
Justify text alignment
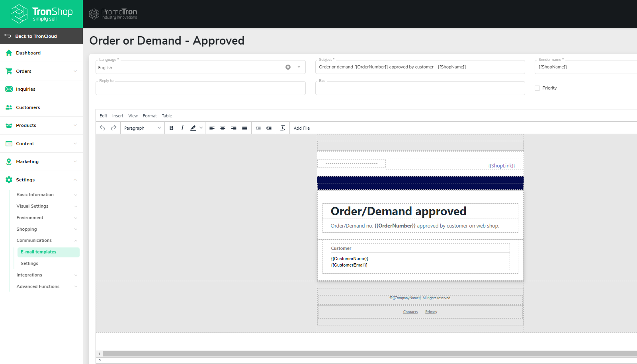244,128
